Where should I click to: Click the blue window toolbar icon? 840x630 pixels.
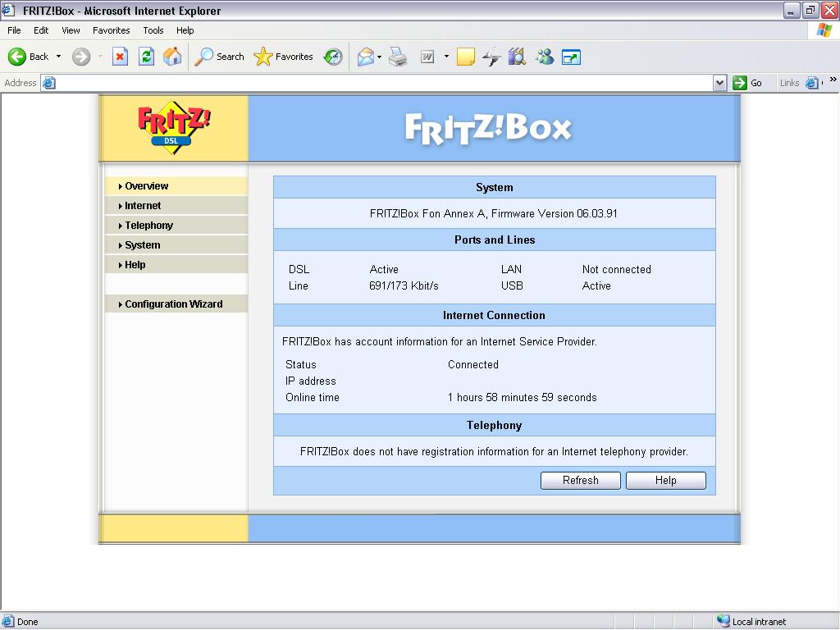[x=571, y=57]
